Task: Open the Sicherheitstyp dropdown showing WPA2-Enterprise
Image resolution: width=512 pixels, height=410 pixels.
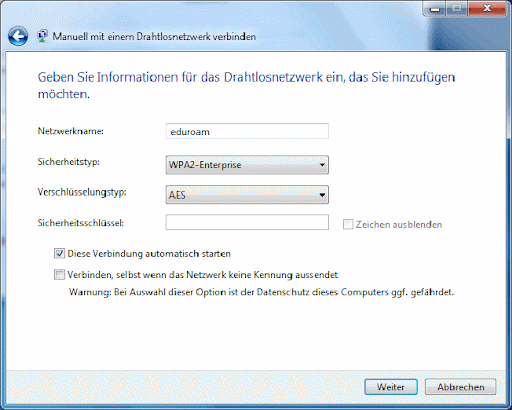Action: [247, 165]
